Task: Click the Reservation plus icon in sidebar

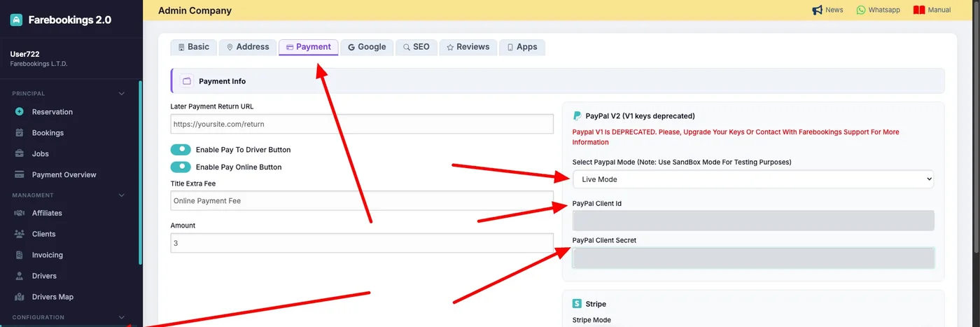Action: point(20,111)
